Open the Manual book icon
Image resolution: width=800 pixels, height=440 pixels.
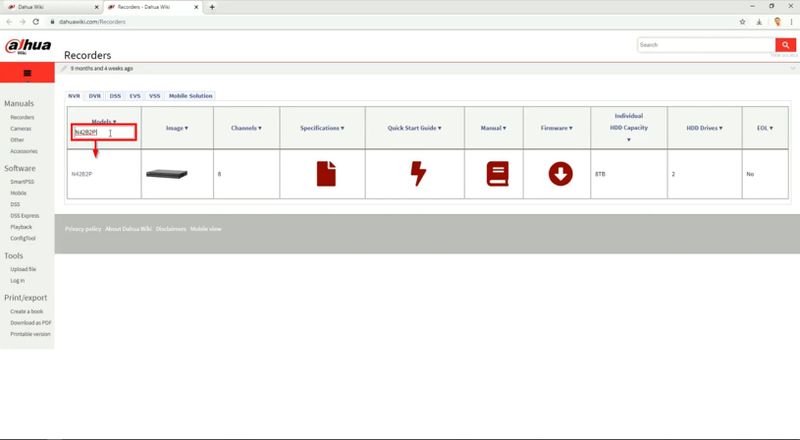point(497,174)
